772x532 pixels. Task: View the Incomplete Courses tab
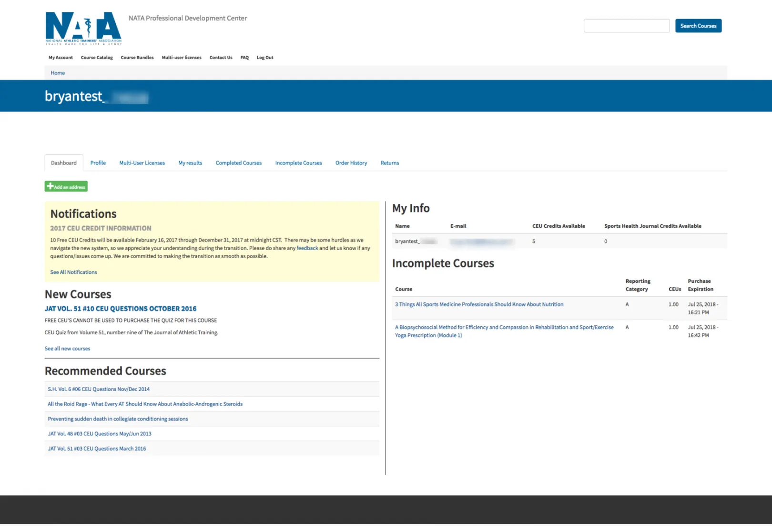click(298, 163)
